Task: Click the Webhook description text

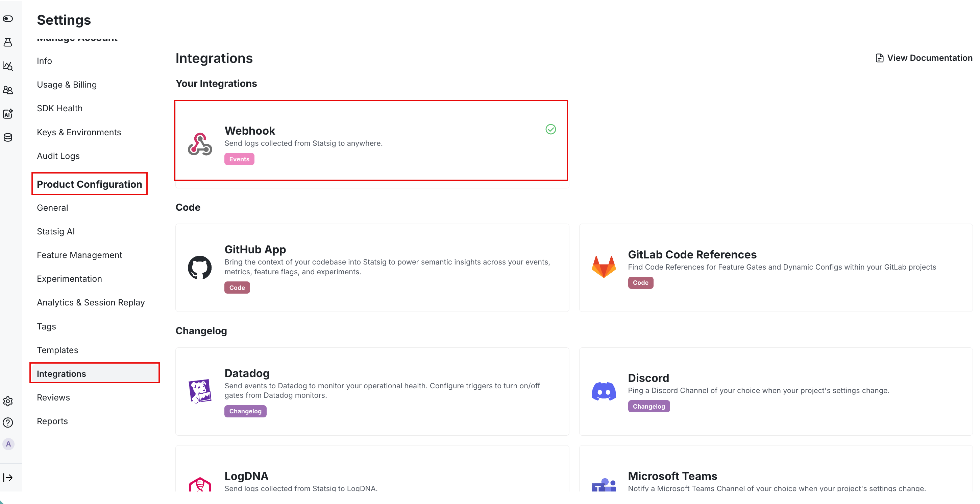Action: tap(303, 143)
